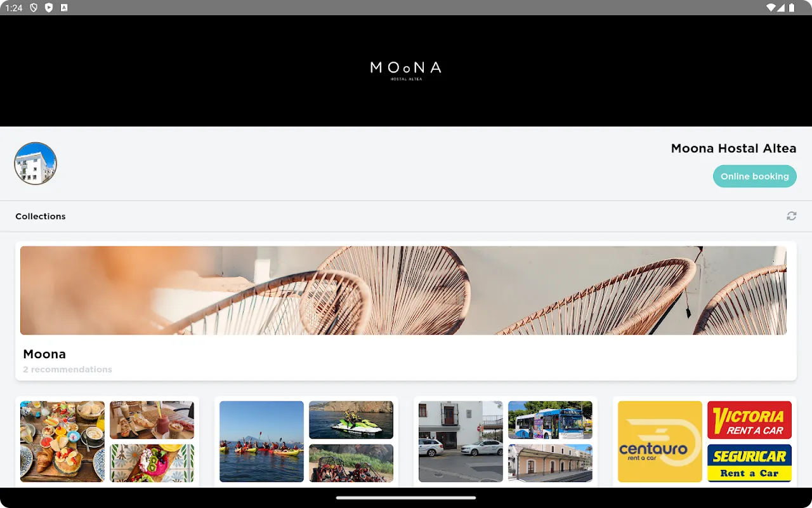The height and width of the screenshot is (508, 812).
Task: Tap the Wi-Fi status icon
Action: (x=771, y=8)
